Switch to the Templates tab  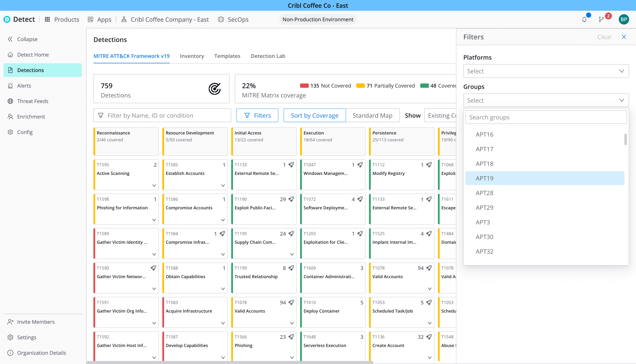[x=227, y=56]
